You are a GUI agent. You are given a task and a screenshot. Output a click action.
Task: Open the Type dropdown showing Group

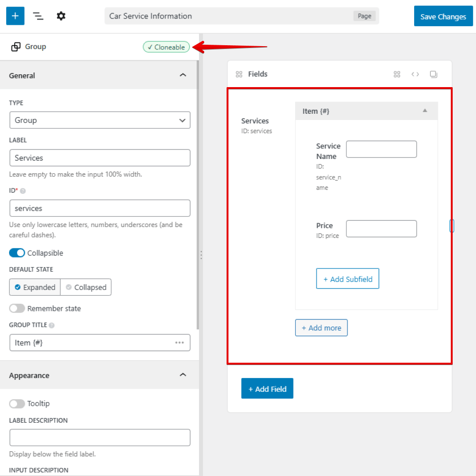[x=99, y=120]
